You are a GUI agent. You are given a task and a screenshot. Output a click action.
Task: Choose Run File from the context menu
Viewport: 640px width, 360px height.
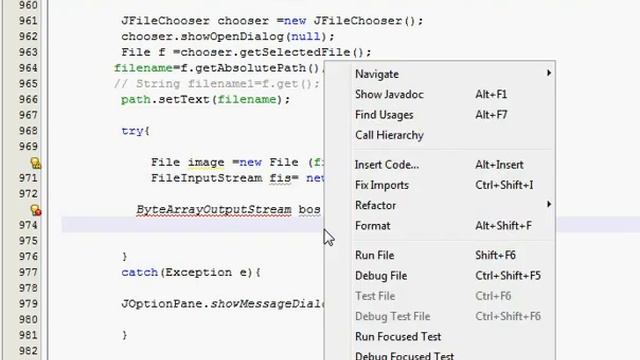pyautogui.click(x=440, y=255)
